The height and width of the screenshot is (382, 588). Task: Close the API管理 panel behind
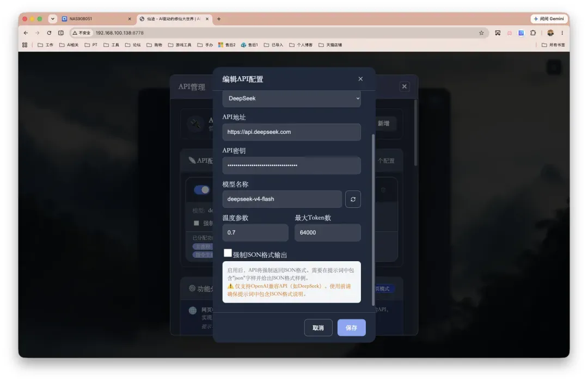tap(404, 87)
